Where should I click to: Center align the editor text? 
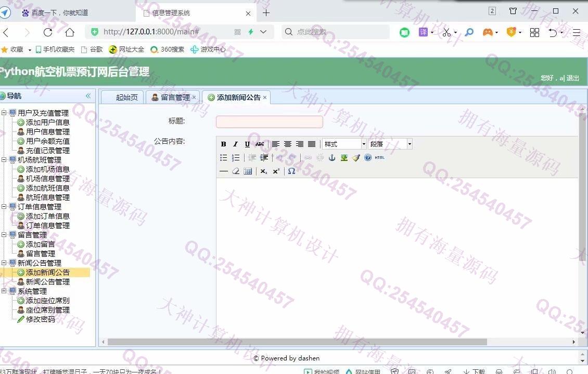[x=288, y=144]
